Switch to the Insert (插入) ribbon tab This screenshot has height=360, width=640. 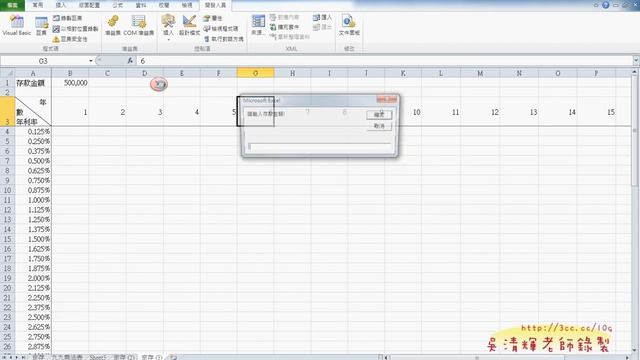click(x=61, y=5)
